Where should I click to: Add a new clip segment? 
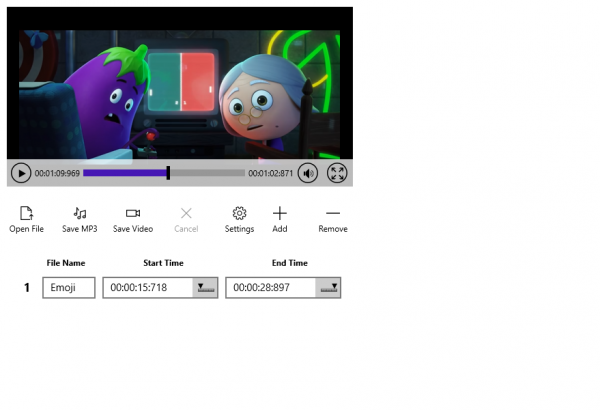[x=280, y=220]
